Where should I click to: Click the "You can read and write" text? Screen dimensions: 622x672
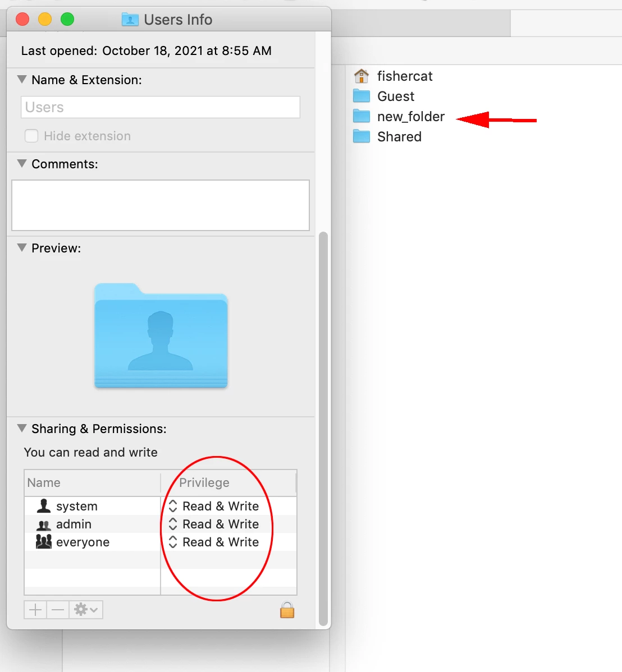pos(90,452)
